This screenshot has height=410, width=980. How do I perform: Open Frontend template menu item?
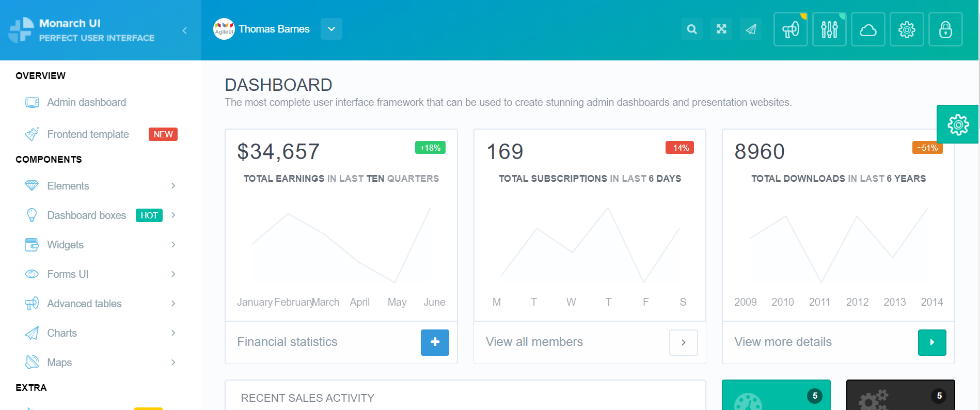[101, 134]
